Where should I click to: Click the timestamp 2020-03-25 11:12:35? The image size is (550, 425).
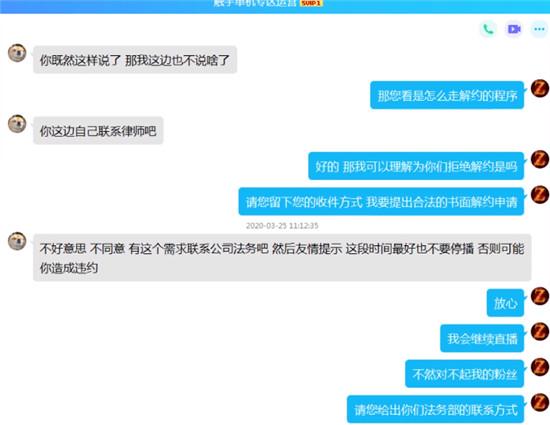[x=282, y=225]
